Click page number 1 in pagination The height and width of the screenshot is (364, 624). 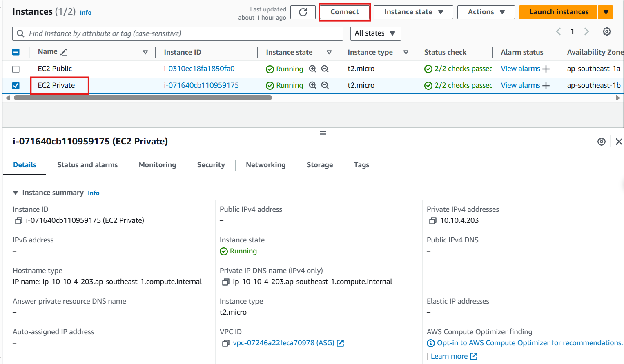tap(573, 31)
